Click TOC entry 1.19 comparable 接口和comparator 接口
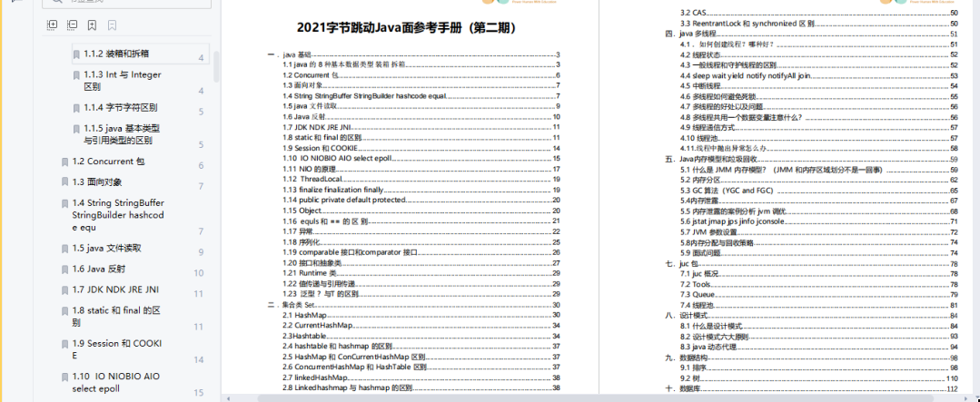Image resolution: width=980 pixels, height=402 pixels. click(350, 252)
